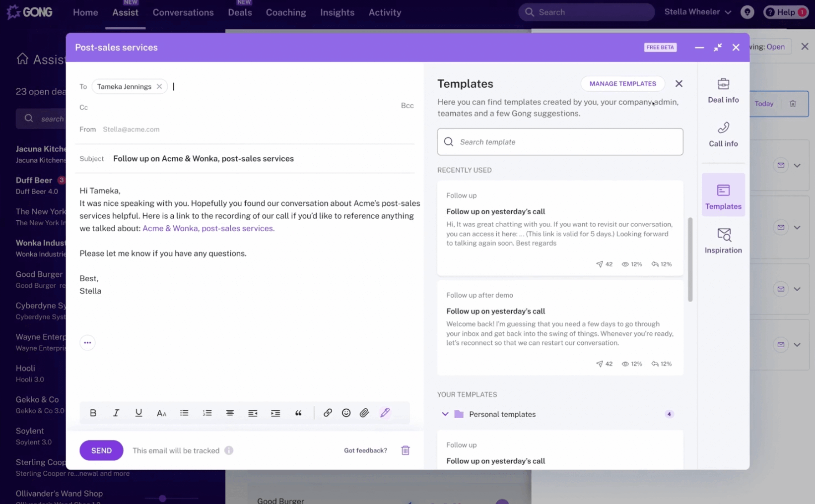Open the Insights tab
This screenshot has width=815, height=504.
click(337, 12)
